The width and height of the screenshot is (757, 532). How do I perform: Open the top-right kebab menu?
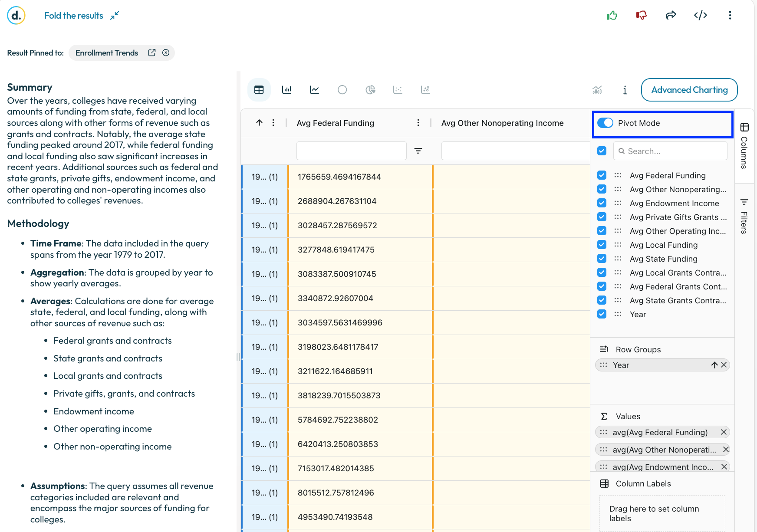730,16
